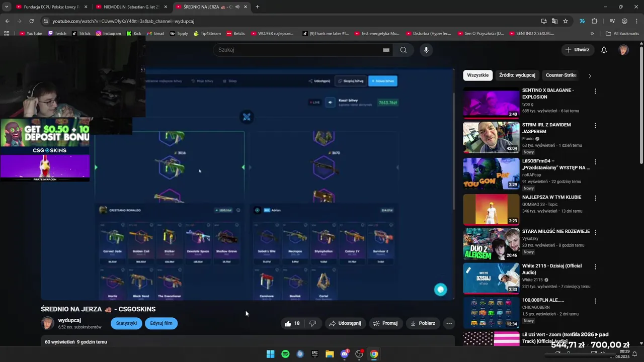Mute the audio icon on ŚREDNIO NA JERZA tab

(237, 7)
